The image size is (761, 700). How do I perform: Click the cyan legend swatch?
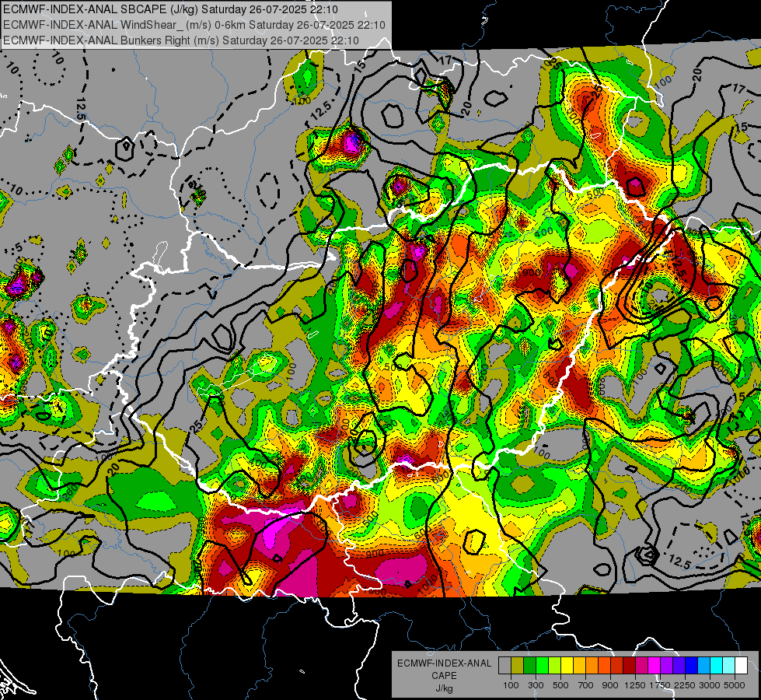pos(717,666)
